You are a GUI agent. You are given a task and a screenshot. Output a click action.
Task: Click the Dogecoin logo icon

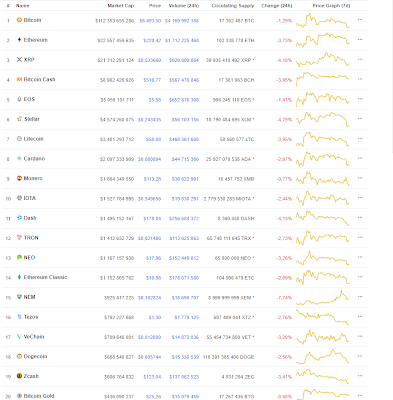tap(19, 356)
